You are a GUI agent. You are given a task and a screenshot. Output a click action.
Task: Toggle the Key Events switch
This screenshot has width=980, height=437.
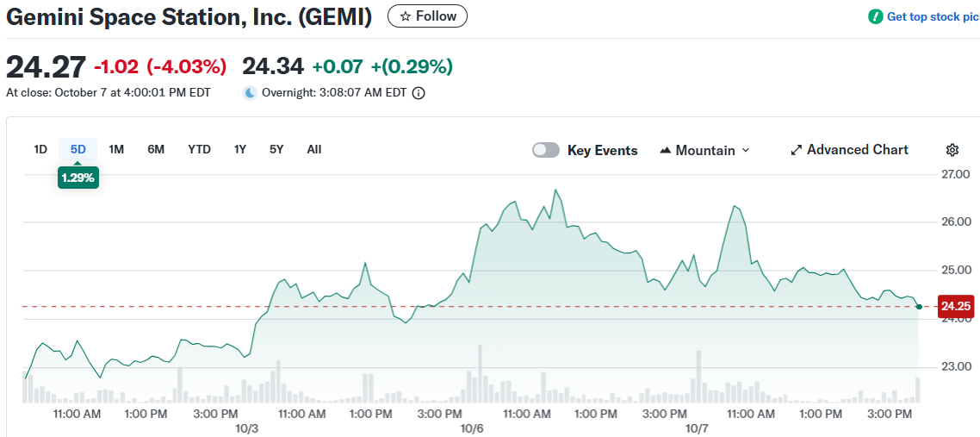(x=546, y=150)
